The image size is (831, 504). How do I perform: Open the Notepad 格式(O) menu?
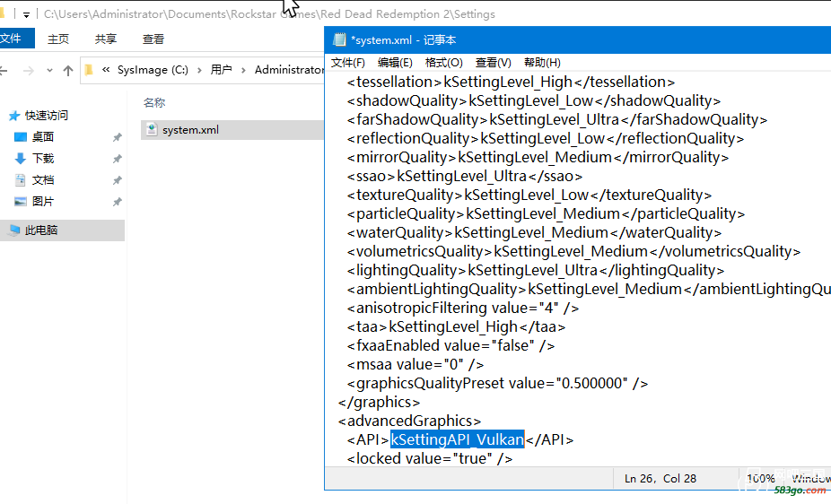(x=443, y=63)
